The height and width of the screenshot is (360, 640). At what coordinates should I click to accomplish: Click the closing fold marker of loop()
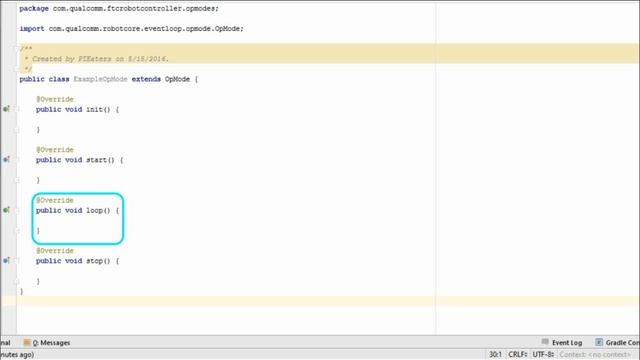(17, 231)
